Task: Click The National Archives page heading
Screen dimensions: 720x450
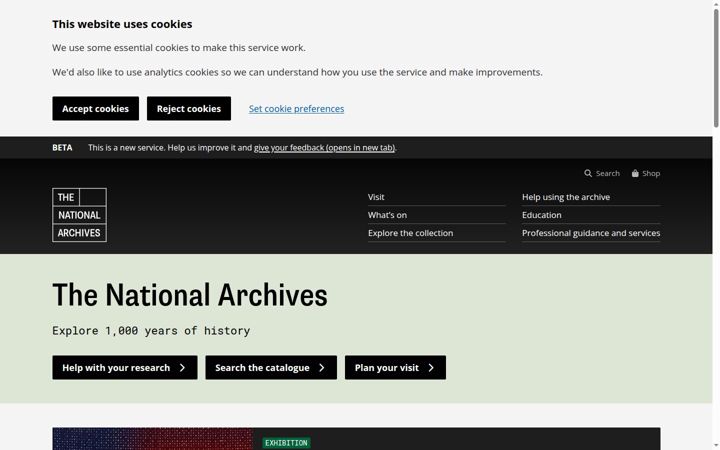Action: (190, 295)
